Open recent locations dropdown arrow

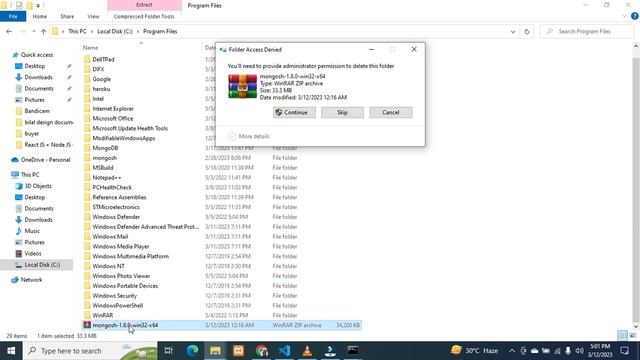point(33,31)
